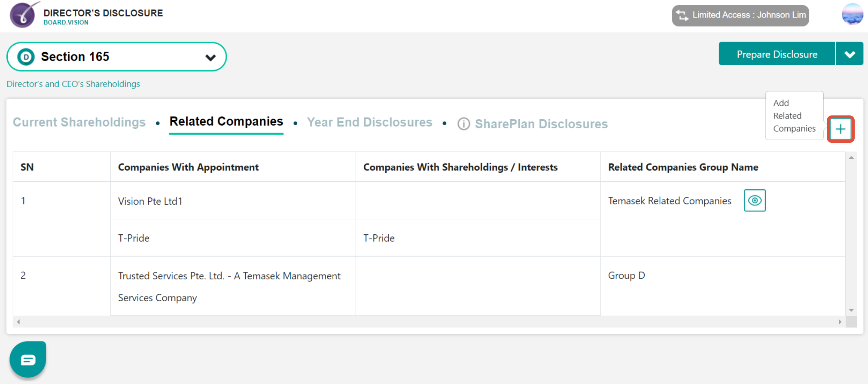868x384 pixels.
Task: Select the Limited Access : Johnson Lim control
Action: [740, 15]
